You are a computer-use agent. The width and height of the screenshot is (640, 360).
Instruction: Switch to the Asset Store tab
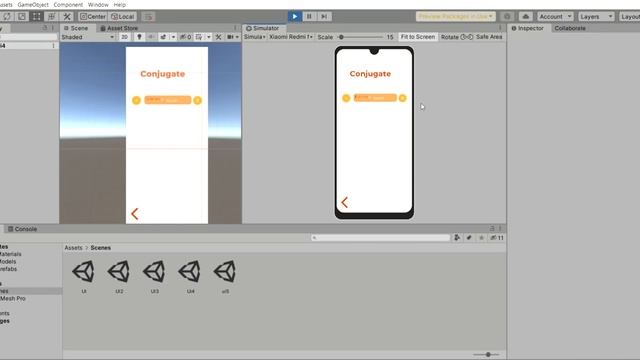(119, 28)
